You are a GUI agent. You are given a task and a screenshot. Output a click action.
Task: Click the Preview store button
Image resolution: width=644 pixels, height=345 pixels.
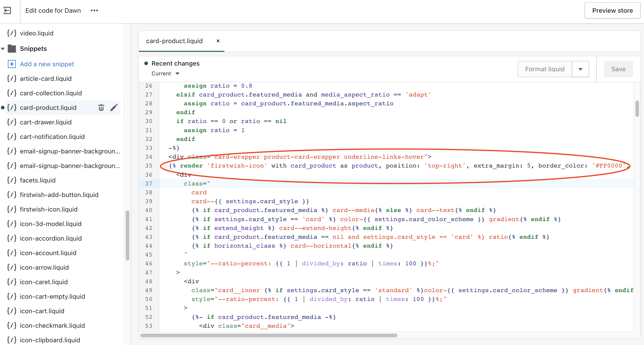coord(612,10)
